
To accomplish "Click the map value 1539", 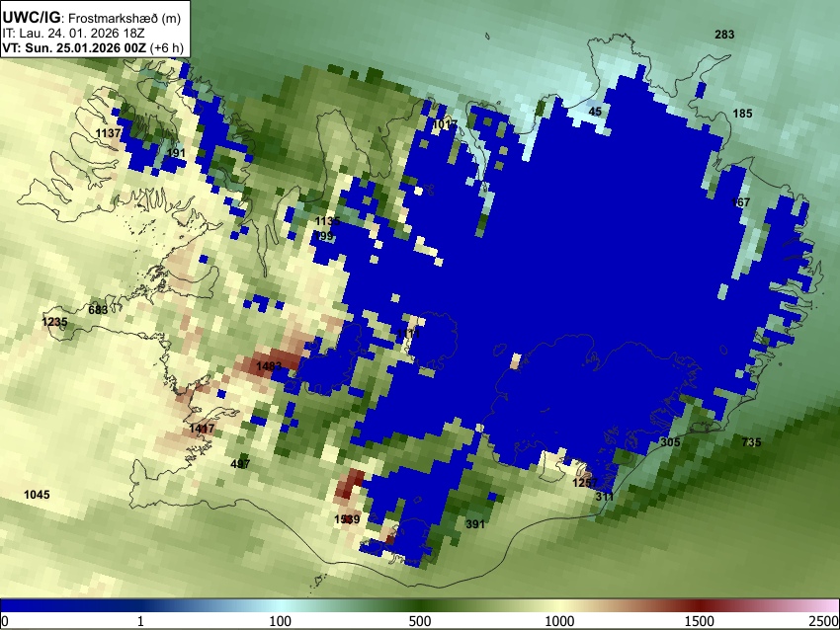I will [347, 518].
